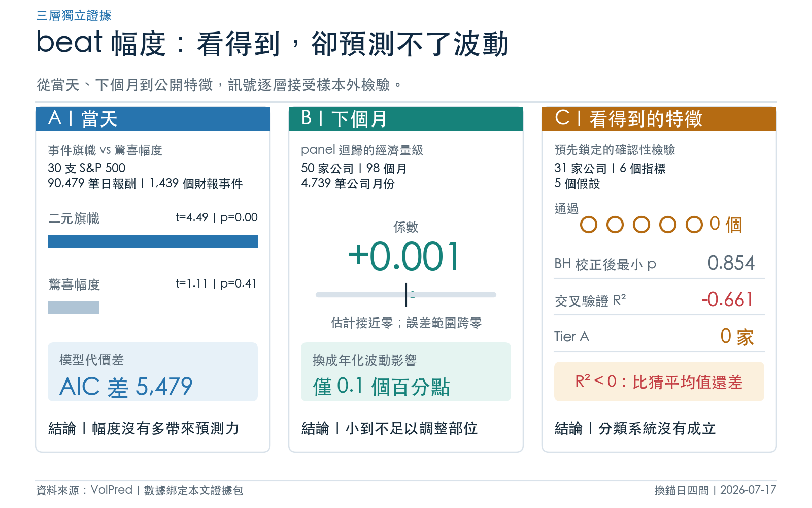Click 'AIC 差 5,479' value
Screen dimensions: 812x508
click(126, 387)
